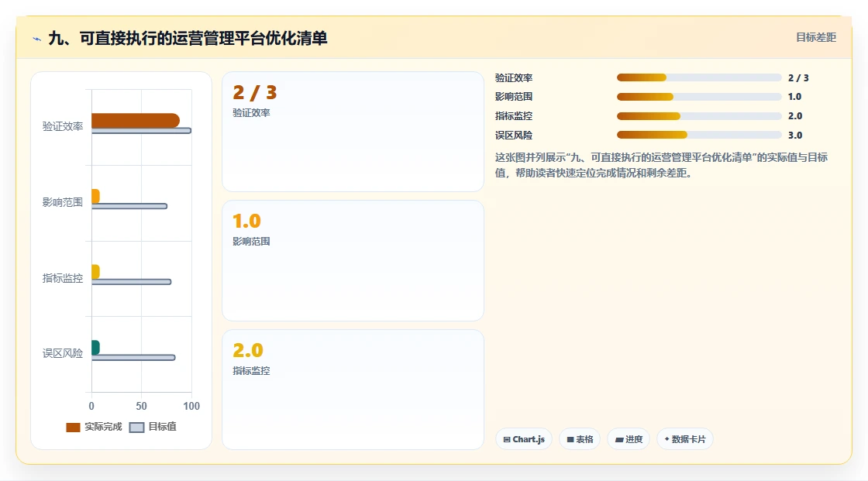Click the Chart.js tag chip
The image size is (868, 481).
pos(524,439)
